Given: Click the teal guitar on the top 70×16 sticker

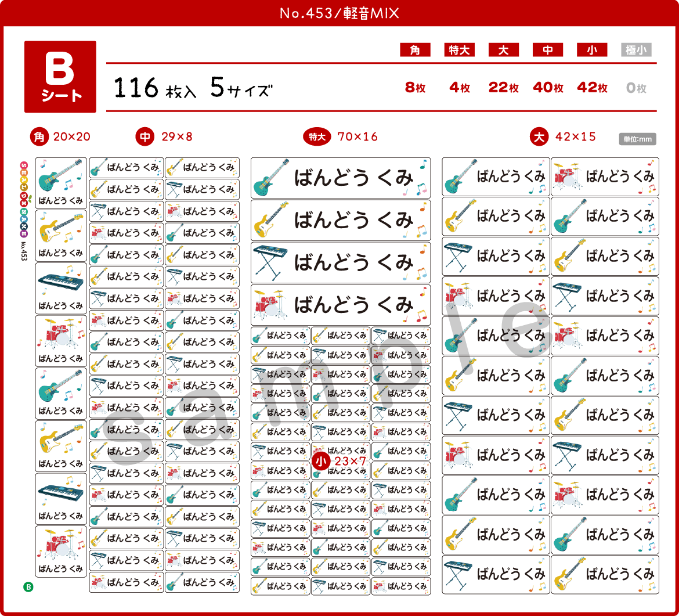Looking at the screenshot, I should [271, 178].
